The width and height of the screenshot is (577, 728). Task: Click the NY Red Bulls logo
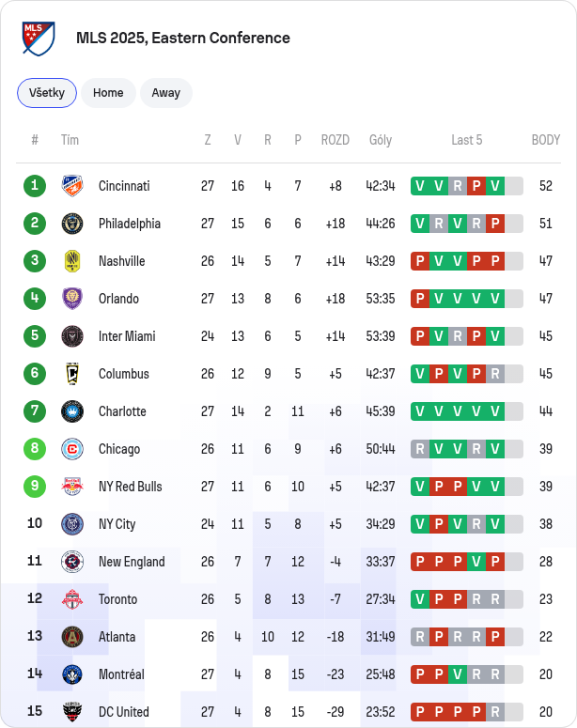(x=72, y=487)
